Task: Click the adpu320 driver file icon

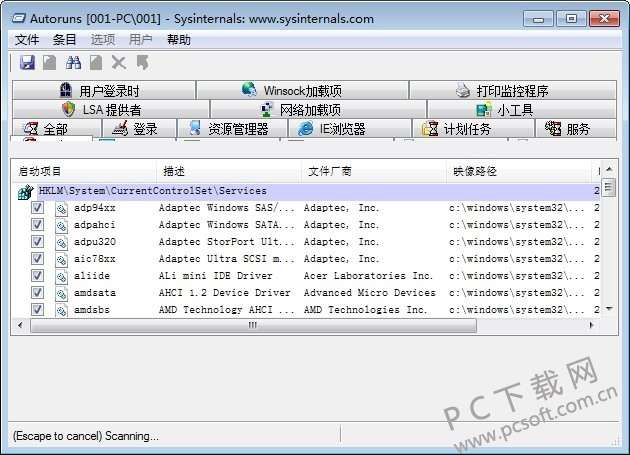Action: coord(61,242)
